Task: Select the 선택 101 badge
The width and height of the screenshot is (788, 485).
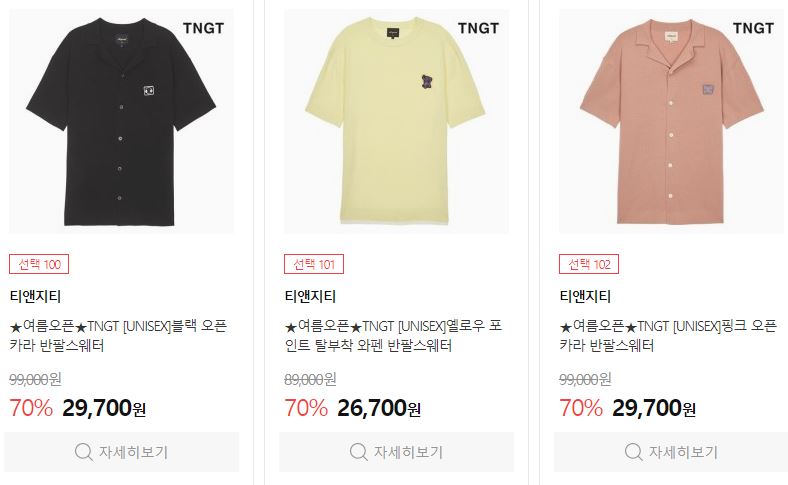Action: pyautogui.click(x=314, y=264)
